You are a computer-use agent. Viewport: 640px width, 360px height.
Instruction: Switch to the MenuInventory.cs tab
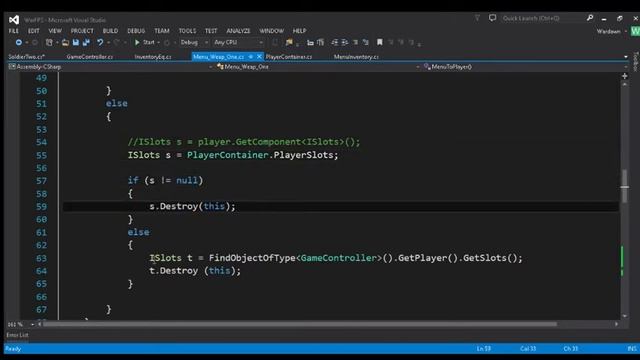tap(356, 57)
